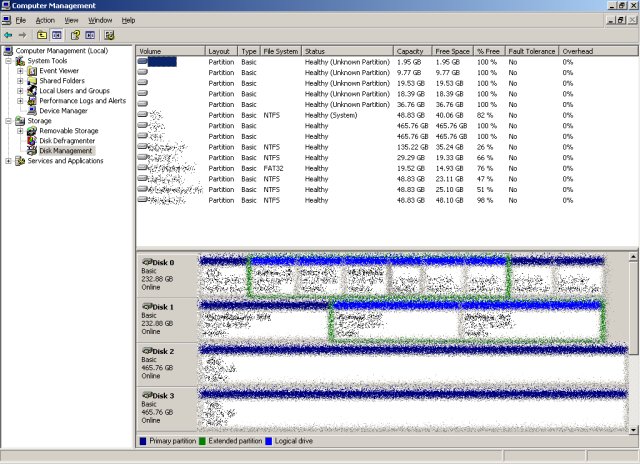Click the Refresh/Rescan toolbar icon

pyautogui.click(x=109, y=36)
